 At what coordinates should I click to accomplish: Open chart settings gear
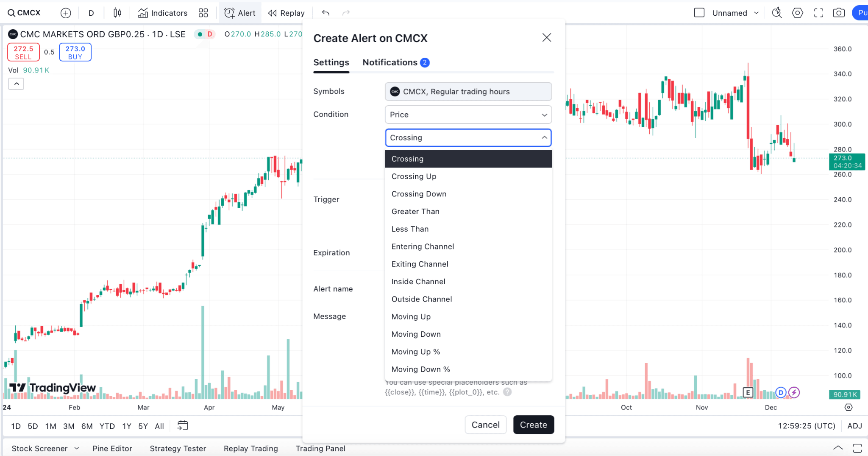click(797, 12)
